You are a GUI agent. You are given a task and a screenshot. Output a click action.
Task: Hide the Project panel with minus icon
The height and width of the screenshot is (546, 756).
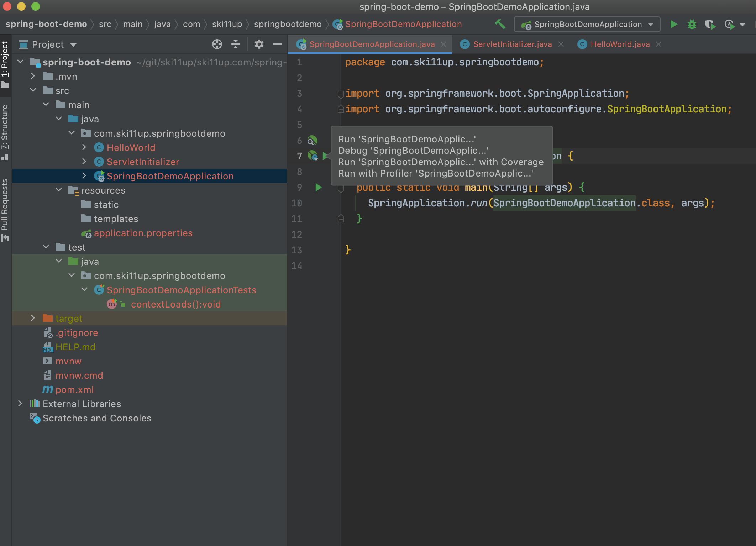[277, 44]
